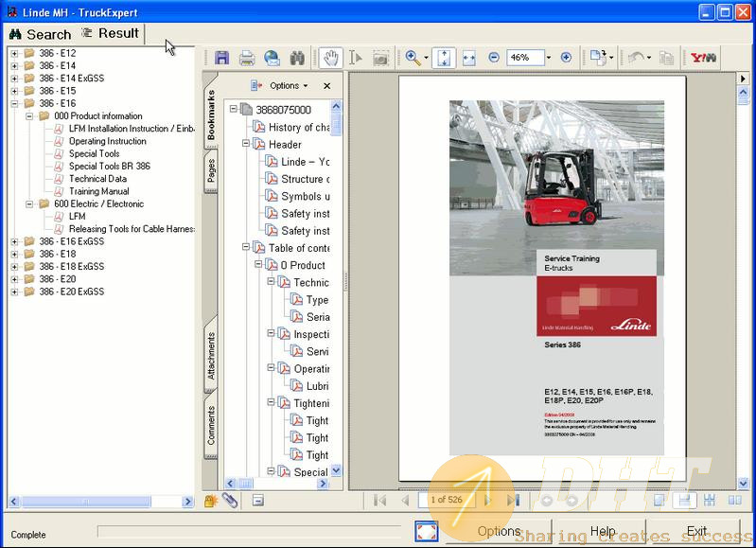Print the document with the printer icon
Screen dimensions: 756x548
247,58
